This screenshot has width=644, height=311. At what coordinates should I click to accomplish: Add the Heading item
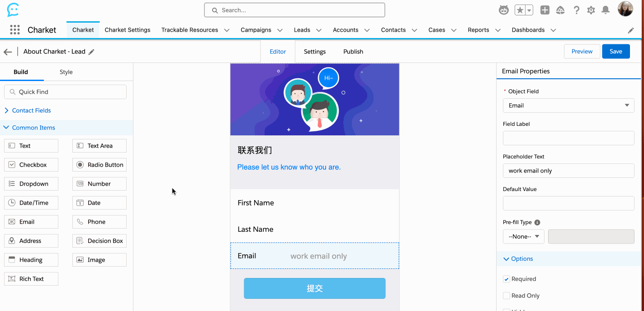pos(31,260)
